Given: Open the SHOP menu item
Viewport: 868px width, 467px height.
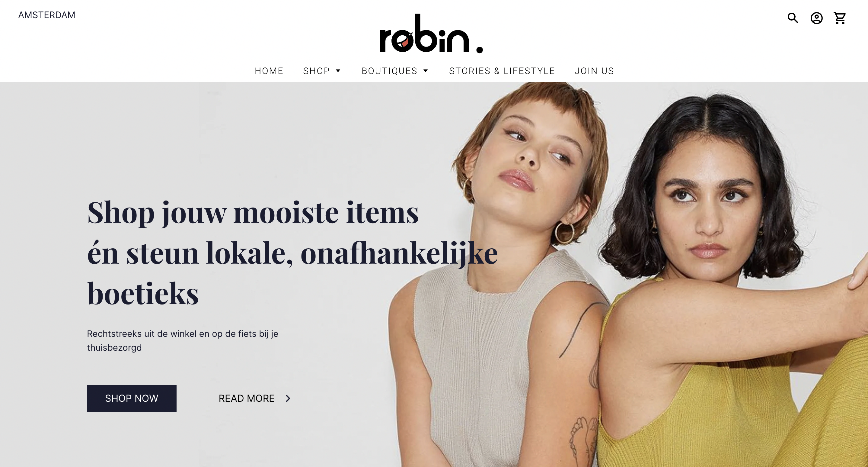Looking at the screenshot, I should click(316, 71).
